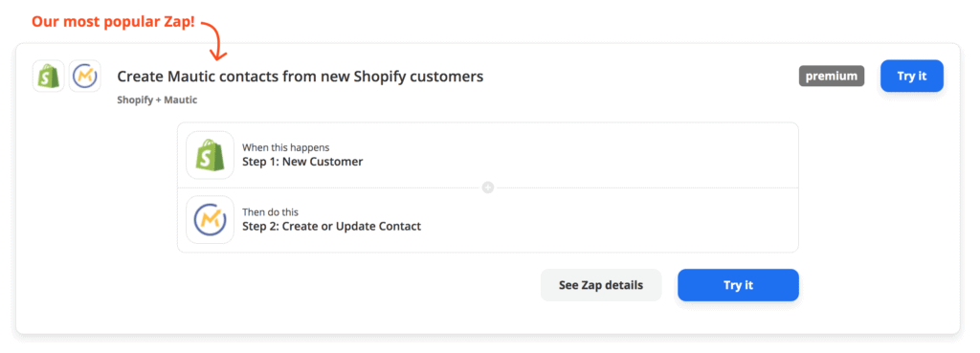Click 'Shopify customers' in the Zap title
Viewport: 980px width, 353px height.
(419, 77)
